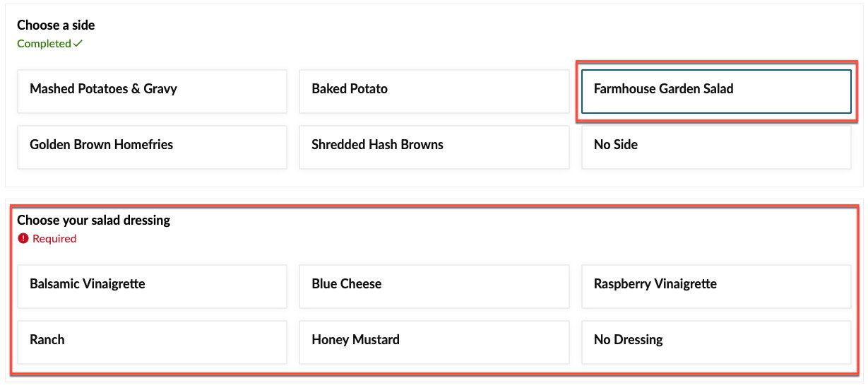Choose Shredded Hash Browns side
Viewport: 868px width, 388px height.
click(x=434, y=147)
